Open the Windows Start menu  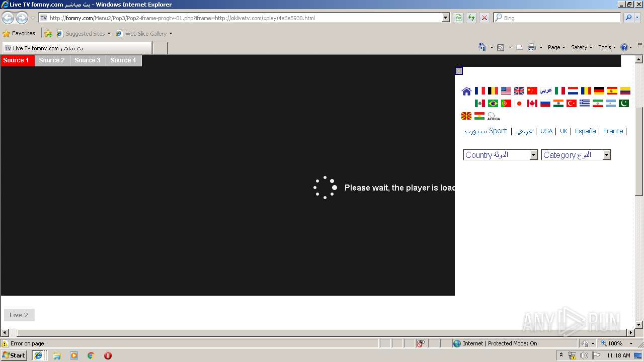(x=14, y=355)
